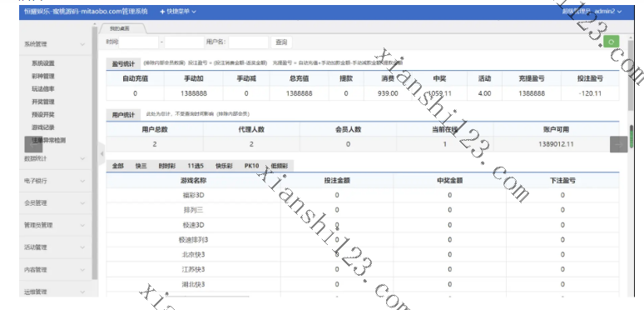Screen dimensions: 644x310
Task: Click the 游戏名称 column header
Action: (193, 181)
